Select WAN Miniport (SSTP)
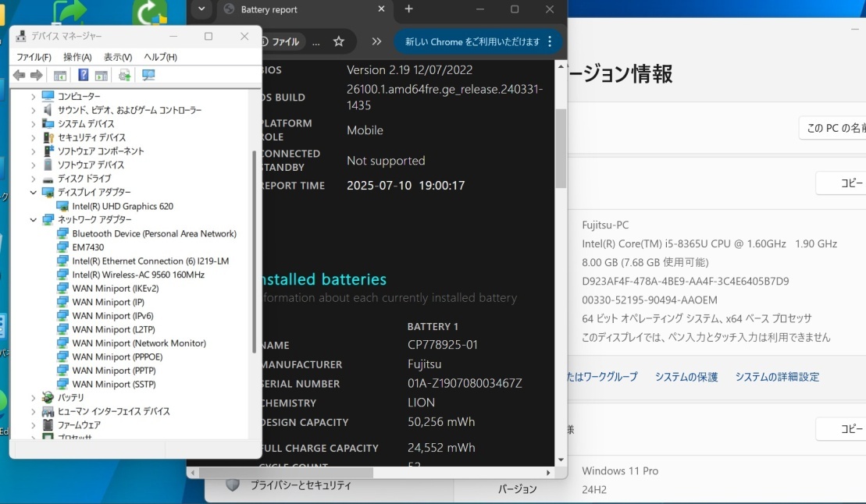866x504 pixels. (114, 384)
